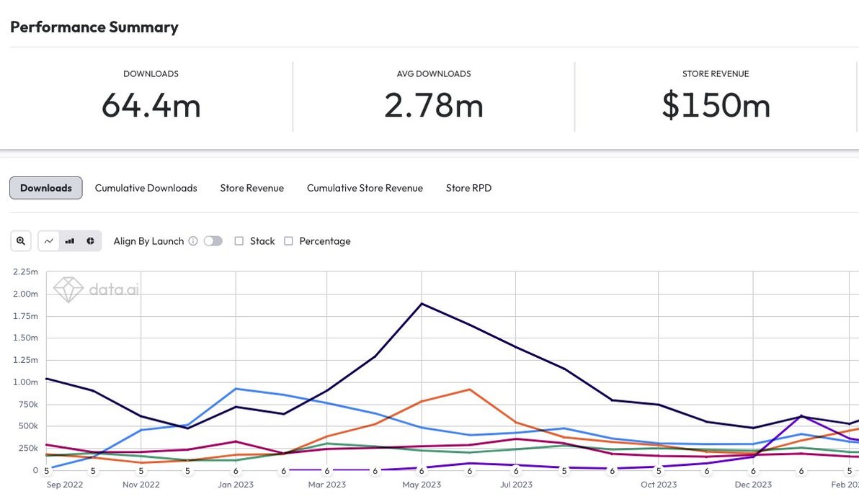The width and height of the screenshot is (859, 504).
Task: Click the data.ai diamond logo watermark
Action: [69, 289]
